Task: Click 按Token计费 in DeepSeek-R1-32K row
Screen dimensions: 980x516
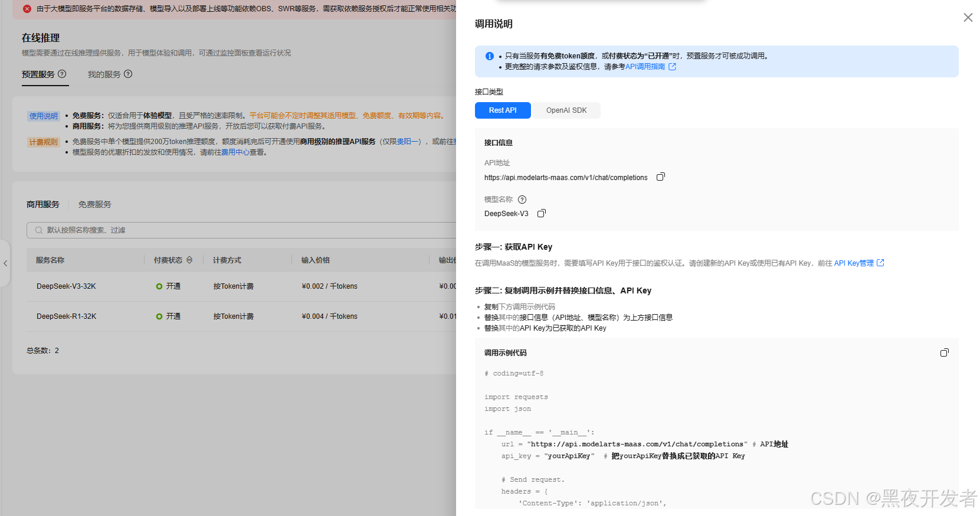Action: tap(234, 316)
